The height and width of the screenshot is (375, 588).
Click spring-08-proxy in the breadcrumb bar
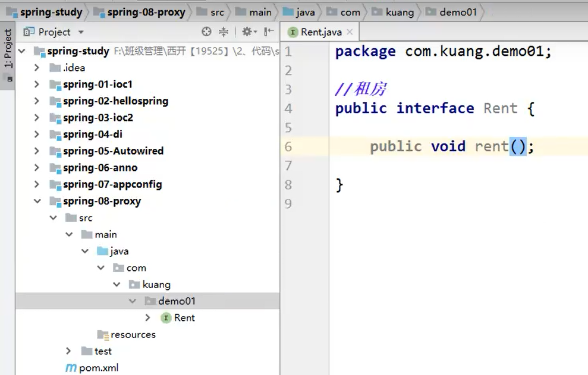point(146,12)
